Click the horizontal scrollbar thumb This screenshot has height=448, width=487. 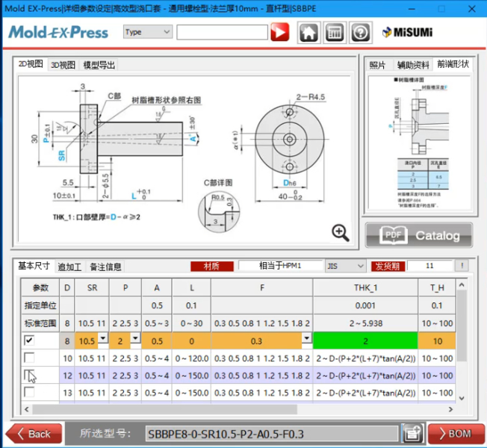point(164,409)
